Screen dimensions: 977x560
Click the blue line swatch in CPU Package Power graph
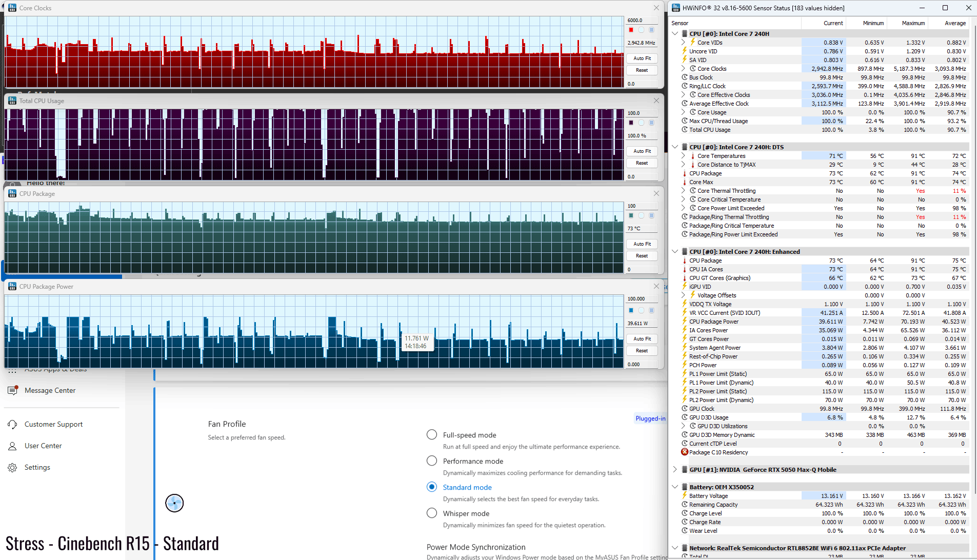point(631,310)
